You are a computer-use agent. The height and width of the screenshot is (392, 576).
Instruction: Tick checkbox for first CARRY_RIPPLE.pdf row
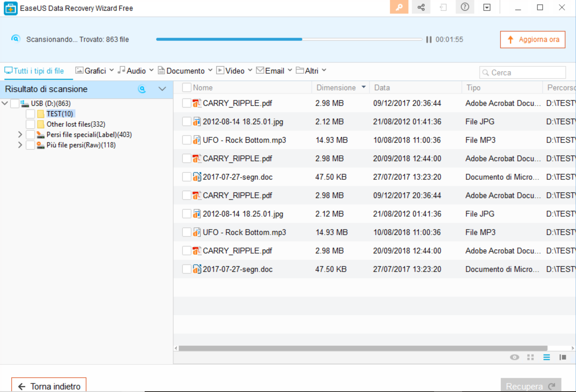coord(187,103)
